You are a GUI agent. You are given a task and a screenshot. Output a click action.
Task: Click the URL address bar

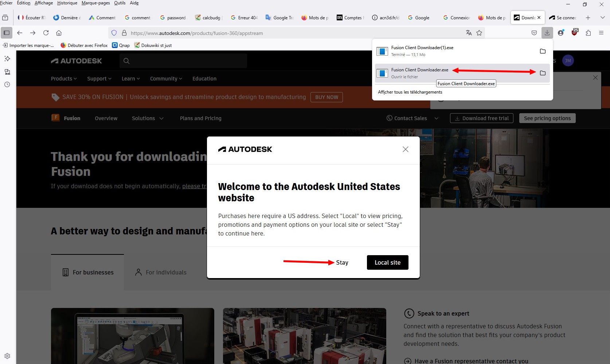click(x=292, y=33)
